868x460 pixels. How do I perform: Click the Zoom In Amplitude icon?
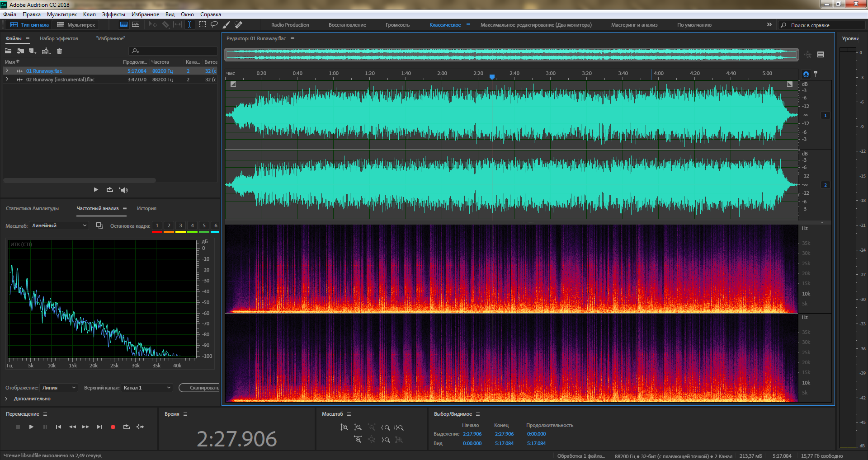pyautogui.click(x=344, y=427)
